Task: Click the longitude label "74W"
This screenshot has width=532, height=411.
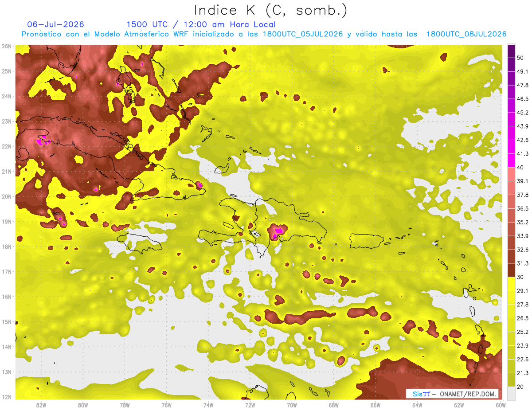Action: tap(208, 405)
